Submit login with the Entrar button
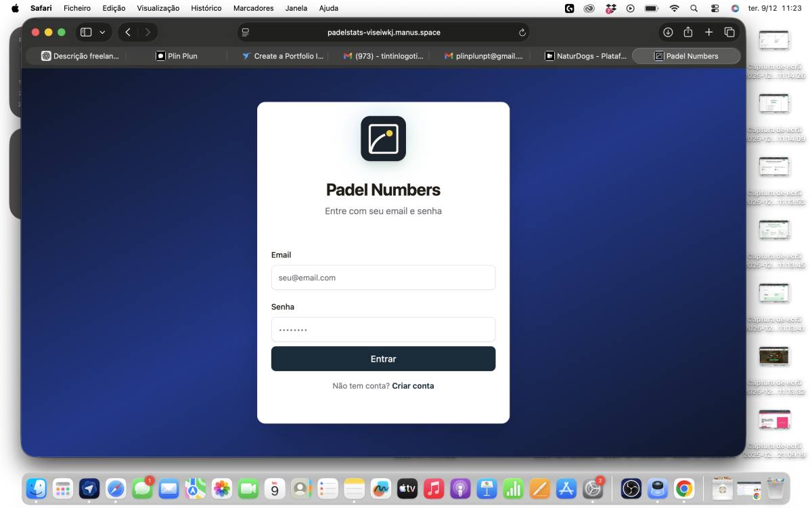812x508 pixels. (x=383, y=359)
